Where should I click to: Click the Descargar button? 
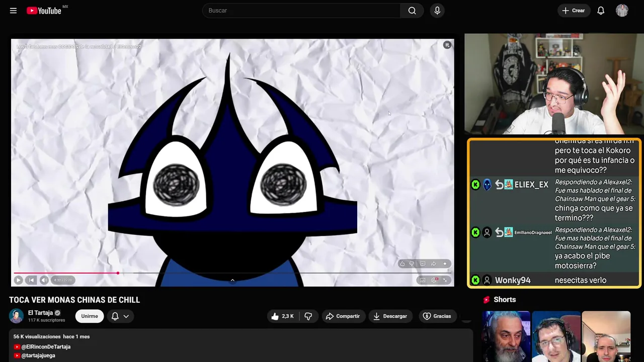[x=390, y=316]
